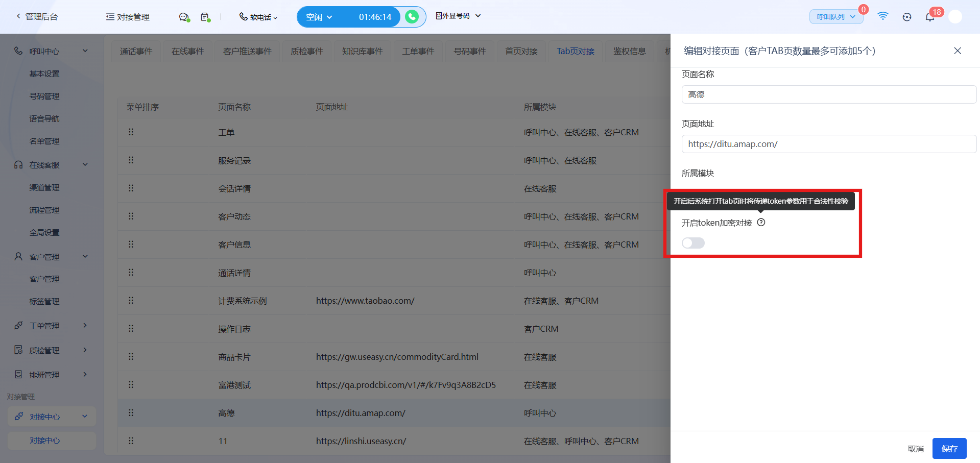Viewport: 980px width, 463px height.
Task: Open 标签管理 in the sidebar
Action: pyautogui.click(x=44, y=302)
